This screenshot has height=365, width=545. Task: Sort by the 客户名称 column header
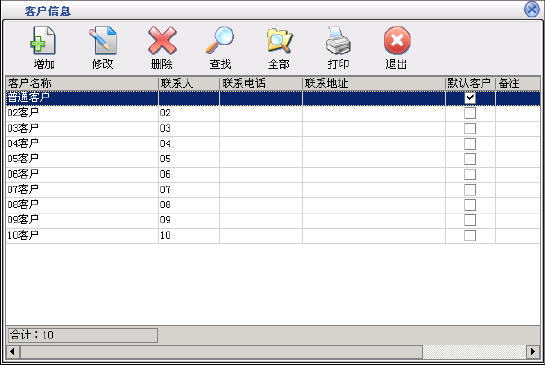click(x=82, y=83)
